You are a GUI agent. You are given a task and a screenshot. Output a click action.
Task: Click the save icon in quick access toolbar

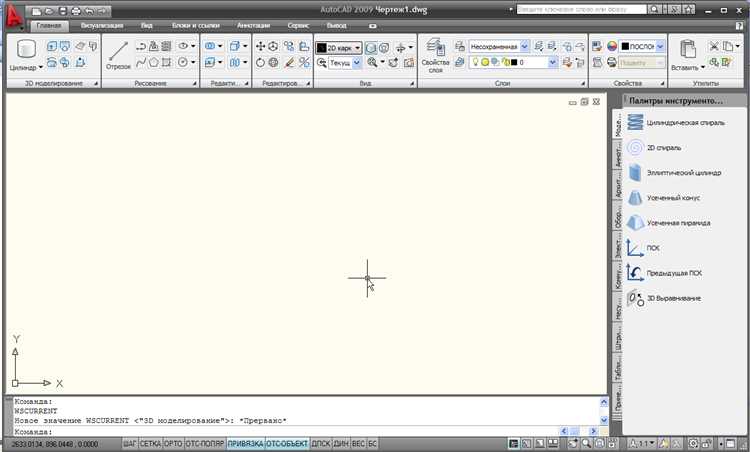point(62,11)
